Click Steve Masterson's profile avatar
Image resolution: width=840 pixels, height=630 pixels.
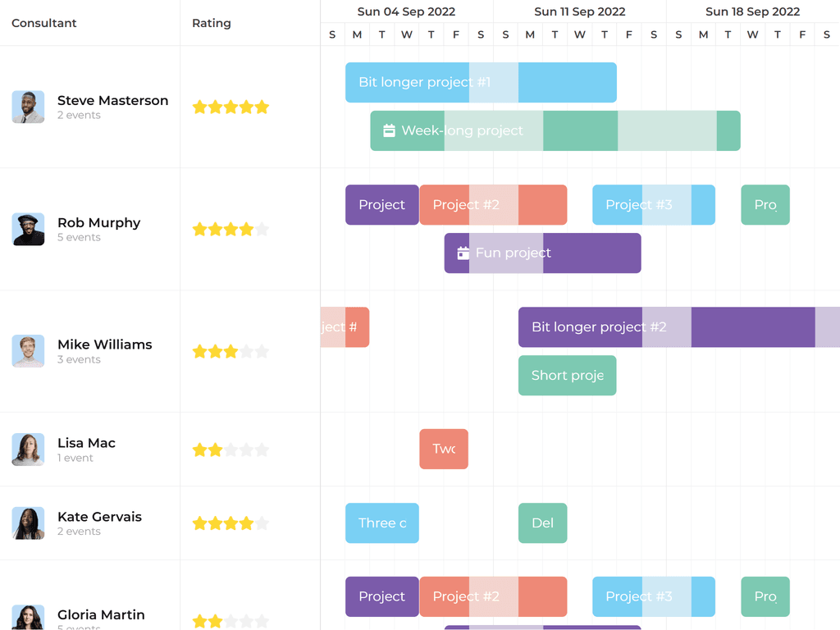(x=28, y=107)
